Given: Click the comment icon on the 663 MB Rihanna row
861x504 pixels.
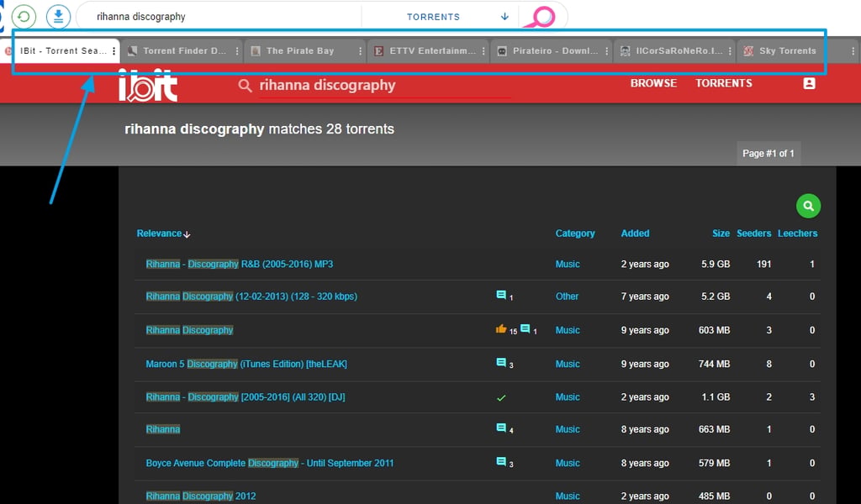Looking at the screenshot, I should click(x=501, y=428).
